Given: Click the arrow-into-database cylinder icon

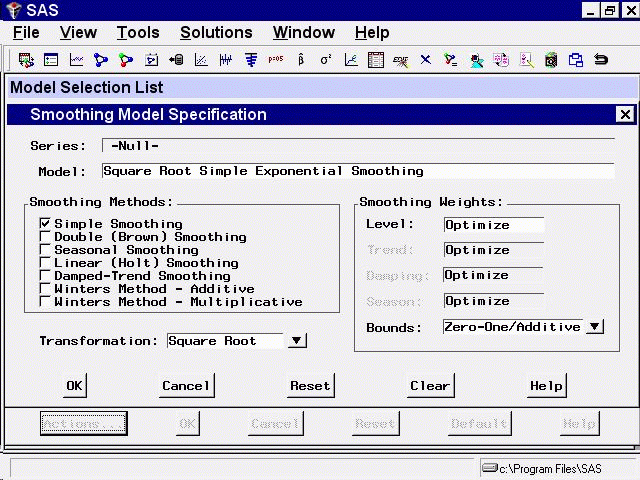Looking at the screenshot, I should coord(176,60).
